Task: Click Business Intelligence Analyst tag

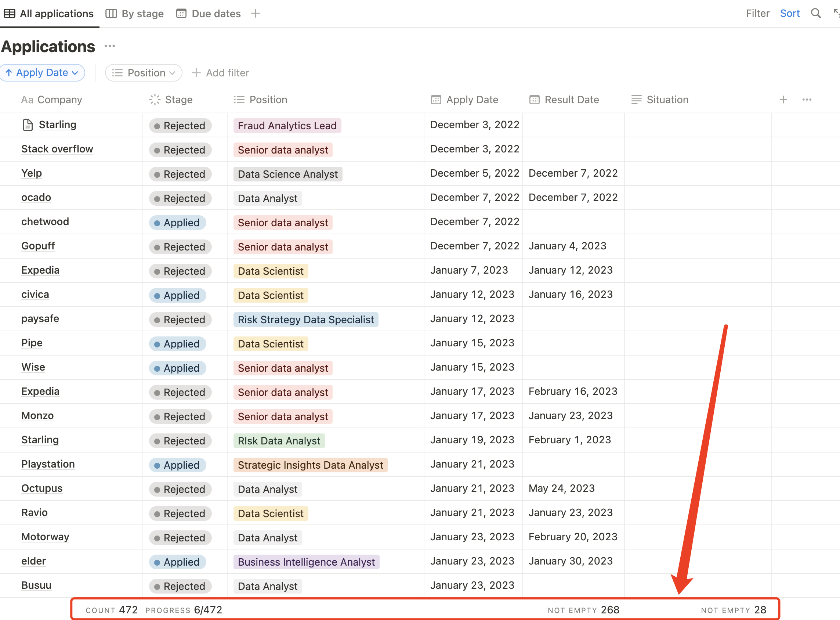Action: [306, 562]
